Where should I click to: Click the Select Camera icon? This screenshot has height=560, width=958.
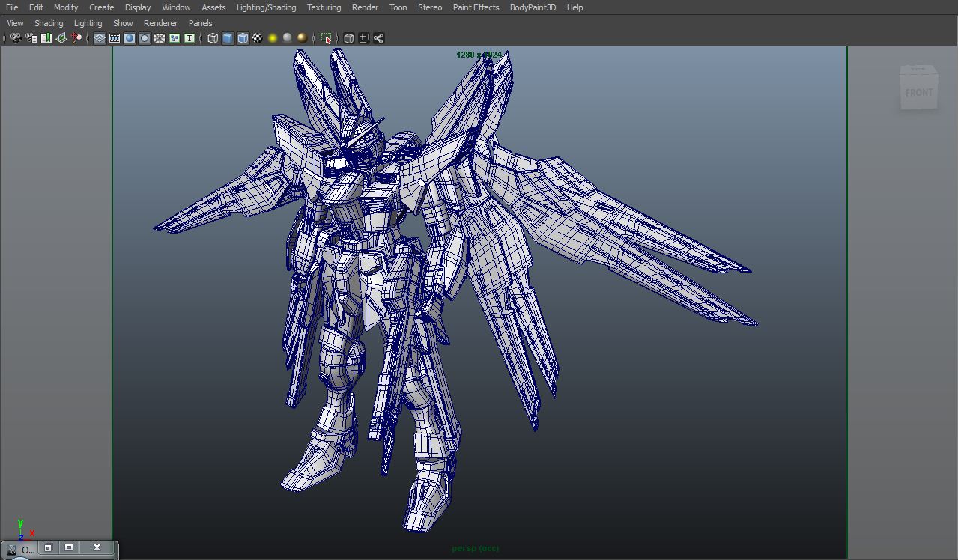(16, 38)
